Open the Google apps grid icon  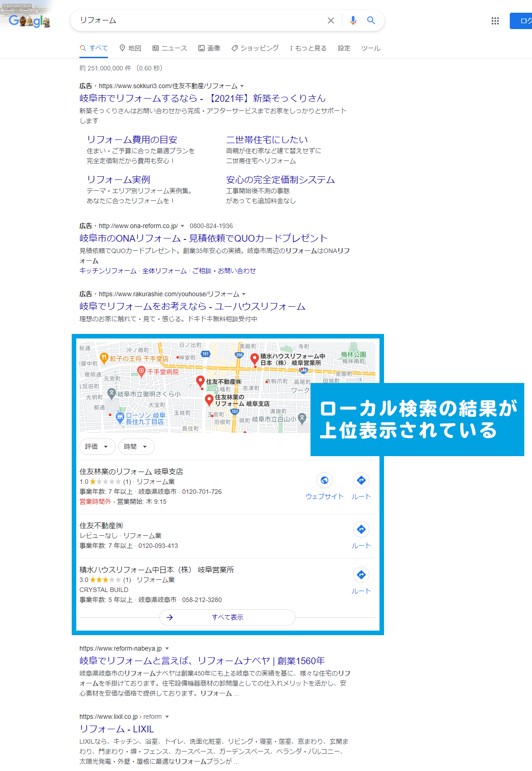(x=495, y=21)
